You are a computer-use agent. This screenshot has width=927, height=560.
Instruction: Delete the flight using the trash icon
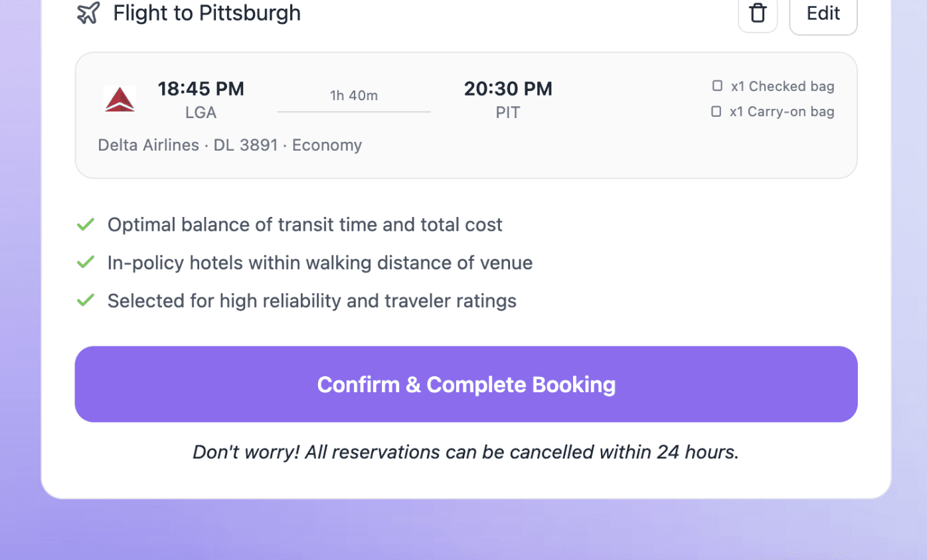[758, 13]
